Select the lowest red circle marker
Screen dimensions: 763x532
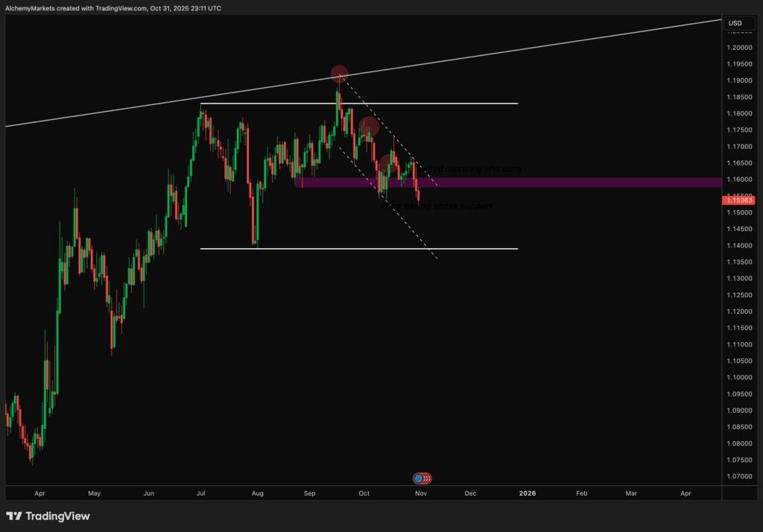[387, 163]
